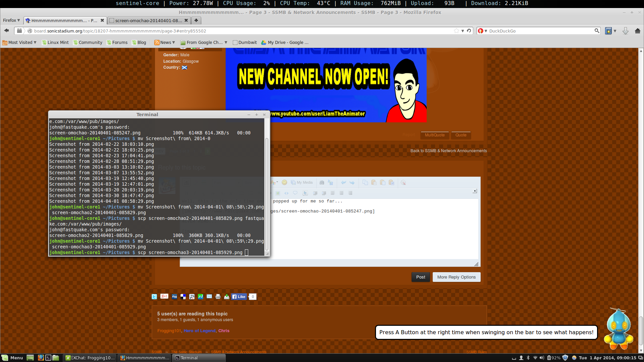Image resolution: width=644 pixels, height=362 pixels.
Task: Insert an emoticon with the smiley icon
Action: (x=284, y=182)
